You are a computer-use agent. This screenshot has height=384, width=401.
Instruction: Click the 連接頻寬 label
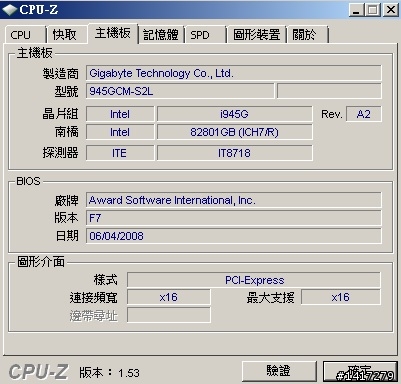click(x=94, y=297)
